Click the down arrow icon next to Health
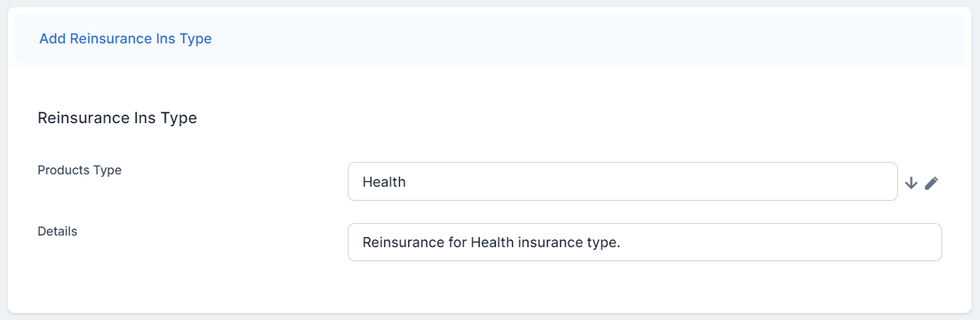This screenshot has width=980, height=320. click(911, 183)
